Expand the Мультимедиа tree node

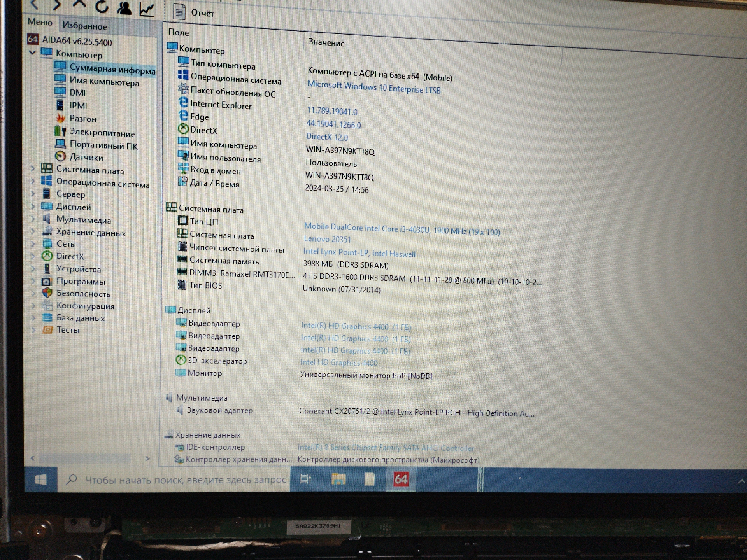(33, 219)
